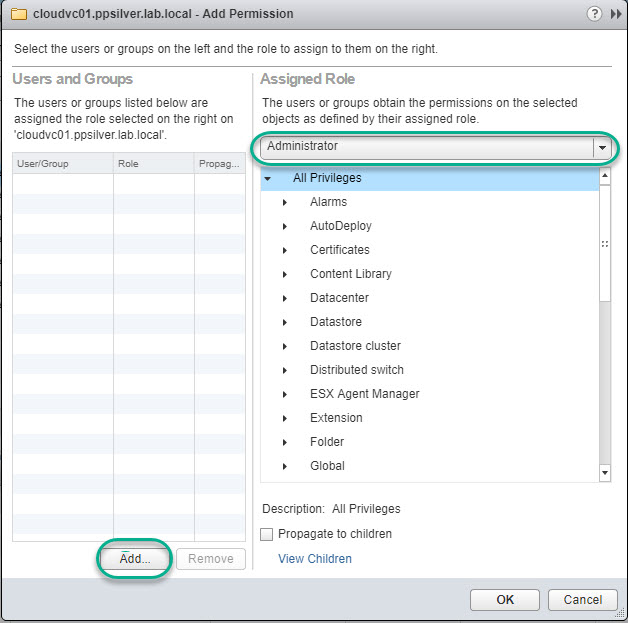
Task: Enable Propagate to children checkbox
Action: [266, 534]
